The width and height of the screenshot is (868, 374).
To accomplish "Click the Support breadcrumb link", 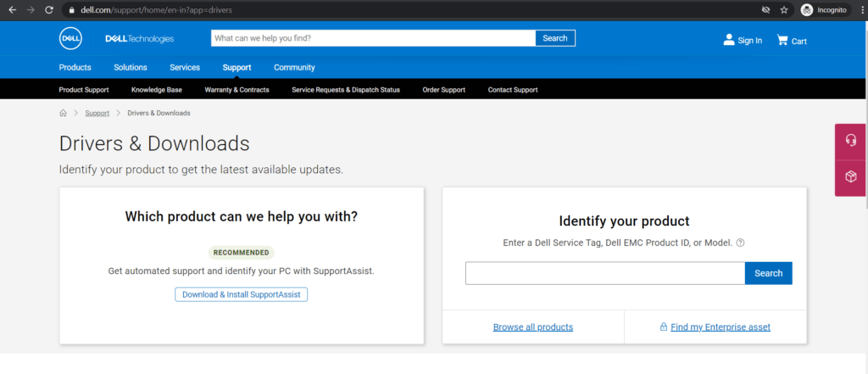I will click(x=97, y=113).
